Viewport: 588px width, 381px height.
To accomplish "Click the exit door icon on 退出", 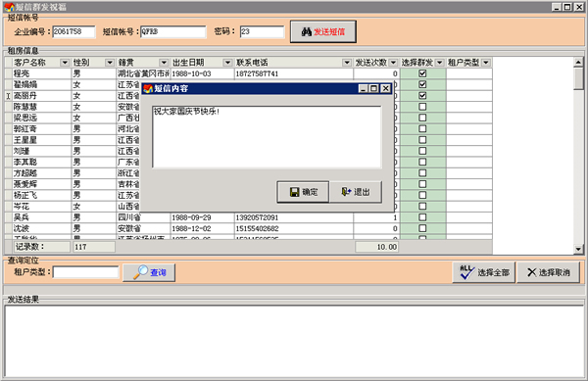I will [x=346, y=192].
